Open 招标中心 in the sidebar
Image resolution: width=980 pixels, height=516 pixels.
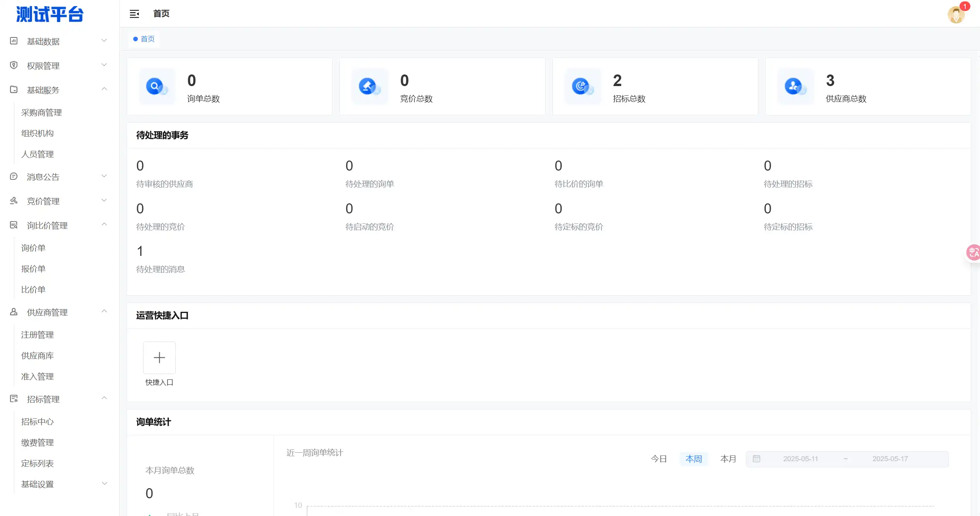pyautogui.click(x=37, y=422)
